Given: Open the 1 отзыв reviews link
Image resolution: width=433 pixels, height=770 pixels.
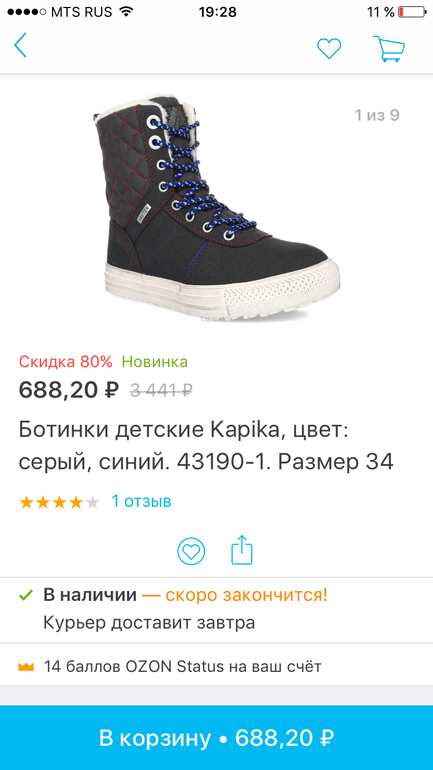Looking at the screenshot, I should (141, 501).
